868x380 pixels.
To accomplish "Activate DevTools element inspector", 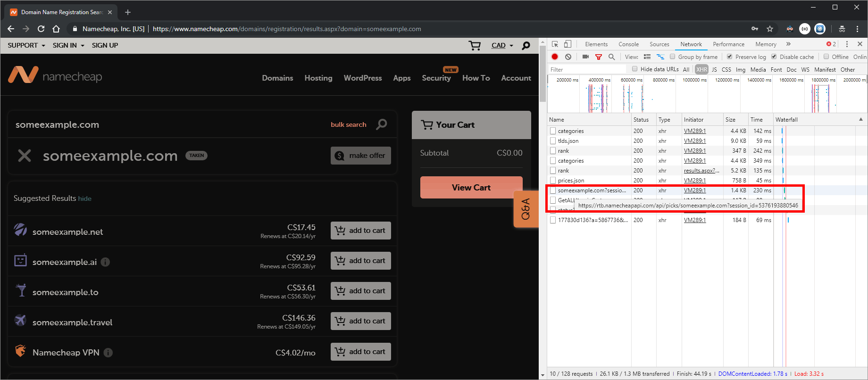I will [555, 44].
